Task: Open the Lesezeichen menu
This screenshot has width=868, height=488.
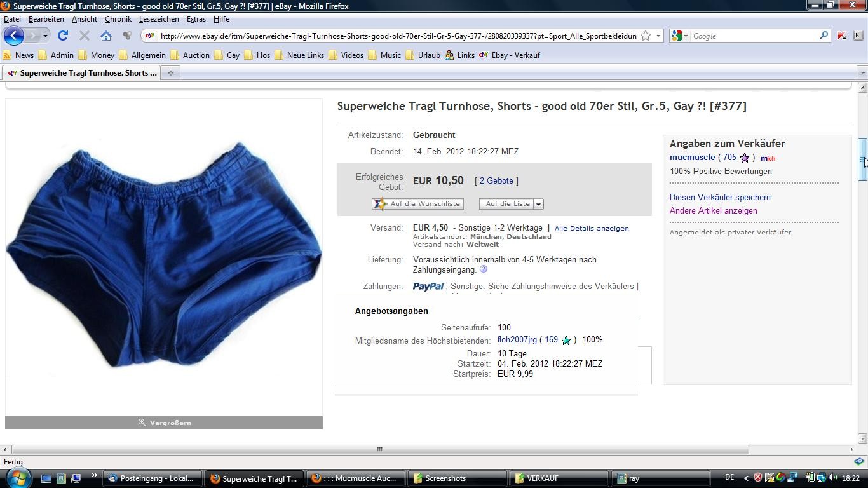Action: point(159,19)
